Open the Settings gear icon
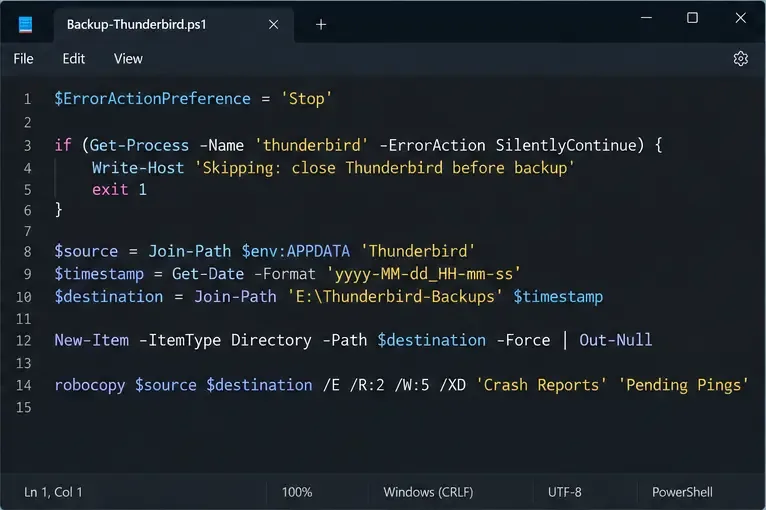 click(x=741, y=59)
